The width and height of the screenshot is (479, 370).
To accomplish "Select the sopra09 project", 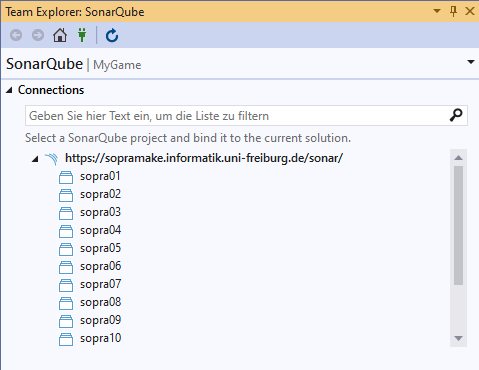I will pyautogui.click(x=100, y=320).
